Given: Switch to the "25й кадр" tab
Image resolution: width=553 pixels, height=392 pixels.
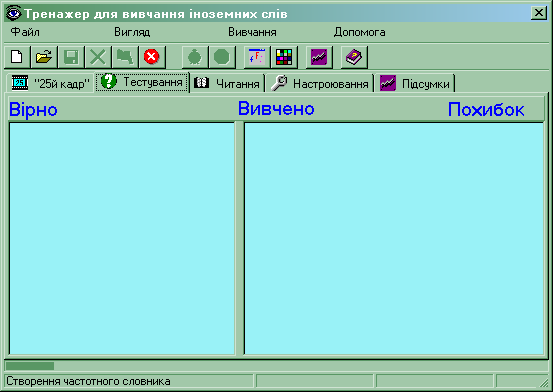Looking at the screenshot, I should point(50,83).
